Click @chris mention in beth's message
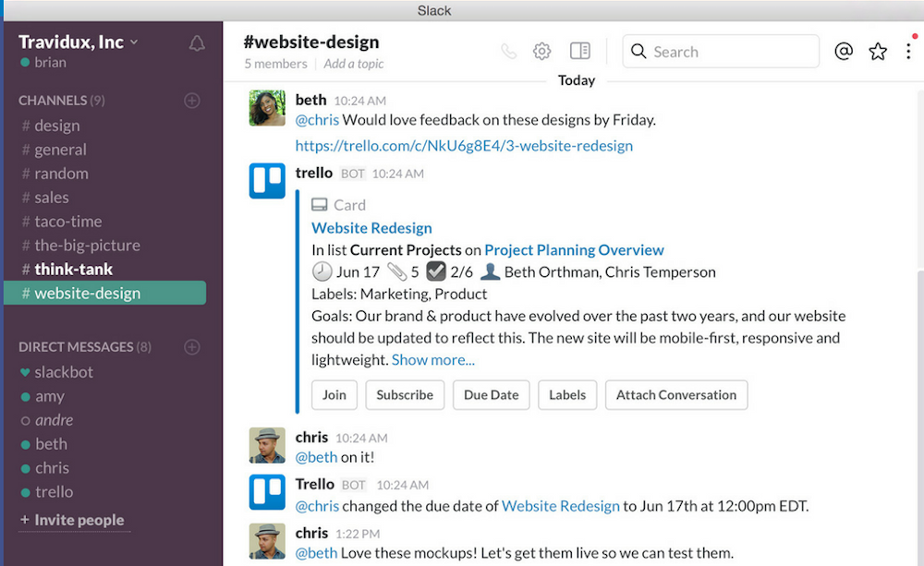The height and width of the screenshot is (566, 924). [317, 119]
